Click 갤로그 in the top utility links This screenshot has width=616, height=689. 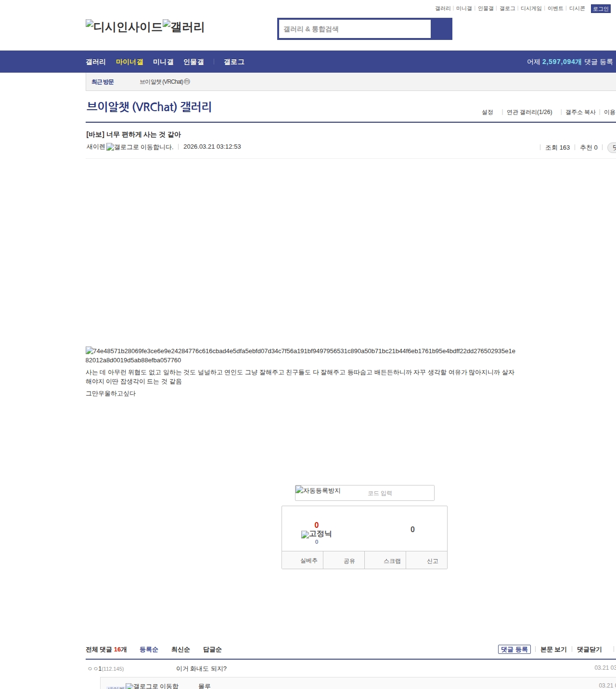click(x=507, y=9)
